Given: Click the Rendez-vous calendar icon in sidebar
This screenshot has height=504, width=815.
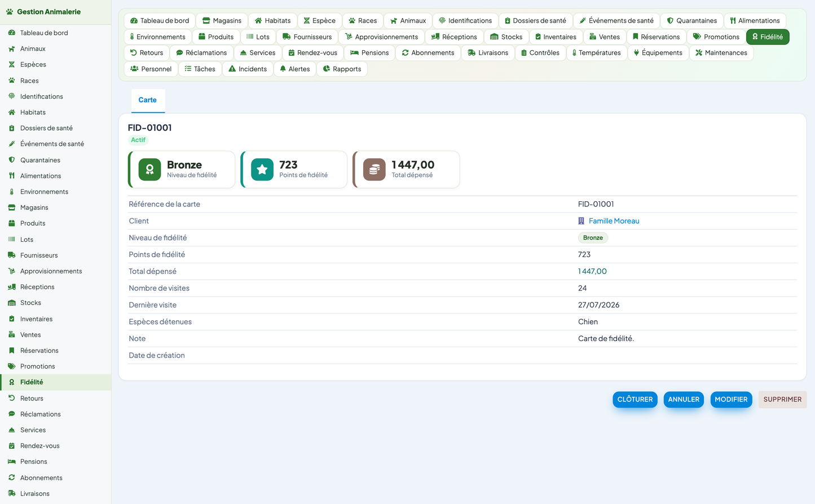Looking at the screenshot, I should tap(12, 445).
